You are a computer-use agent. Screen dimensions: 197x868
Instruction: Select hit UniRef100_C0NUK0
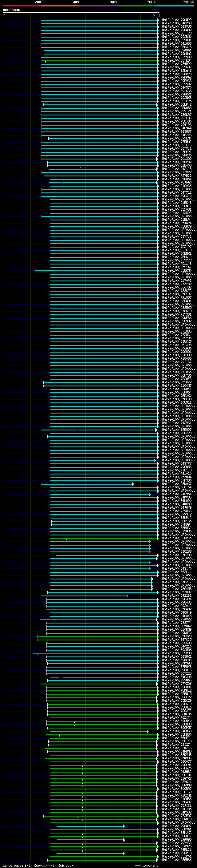(177, 819)
